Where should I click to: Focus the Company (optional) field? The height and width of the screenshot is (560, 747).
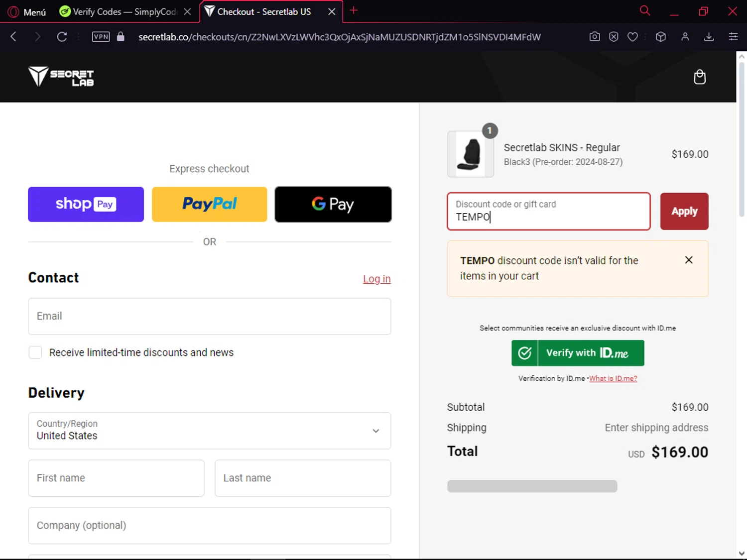click(x=210, y=526)
